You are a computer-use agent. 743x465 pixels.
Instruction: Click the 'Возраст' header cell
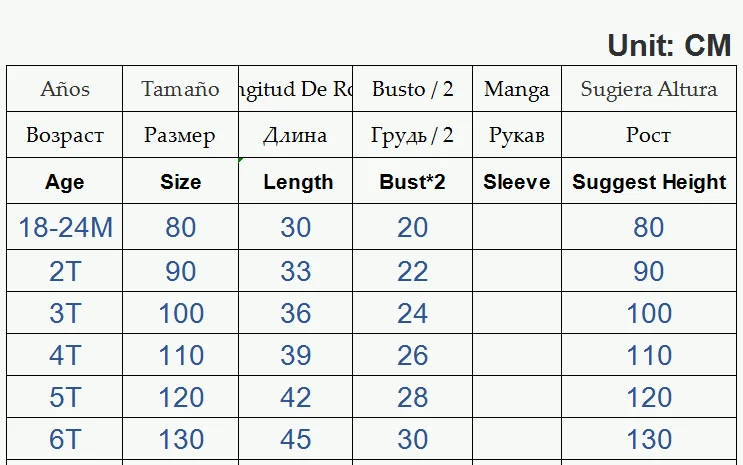tap(65, 135)
